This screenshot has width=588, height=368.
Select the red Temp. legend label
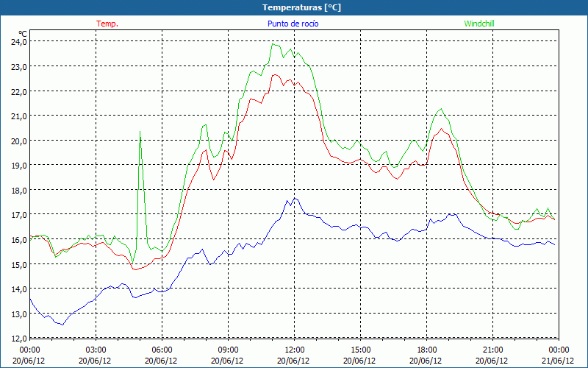click(107, 24)
